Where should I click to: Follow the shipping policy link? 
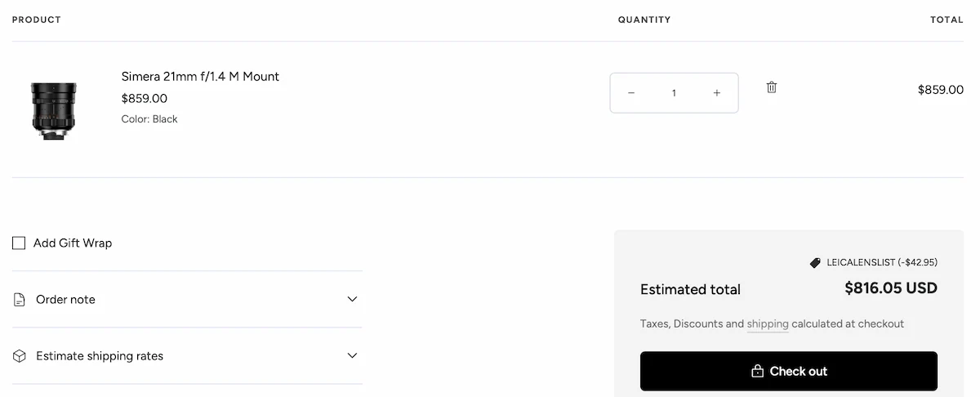[x=768, y=324]
